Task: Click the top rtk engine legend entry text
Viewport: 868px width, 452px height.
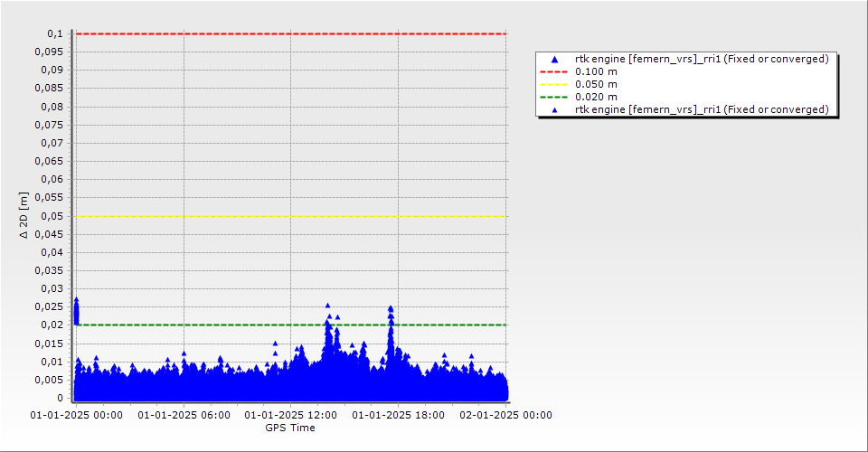Action: [701, 59]
